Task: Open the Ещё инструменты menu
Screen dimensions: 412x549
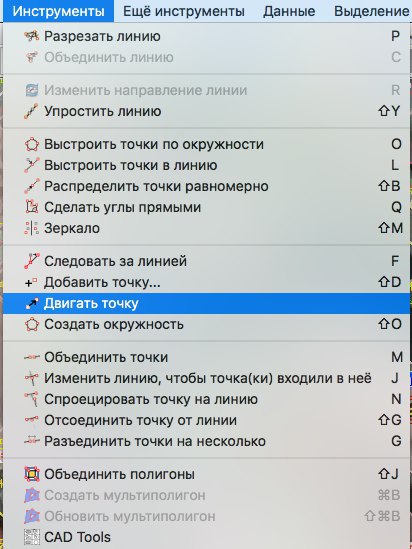Action: tap(184, 11)
